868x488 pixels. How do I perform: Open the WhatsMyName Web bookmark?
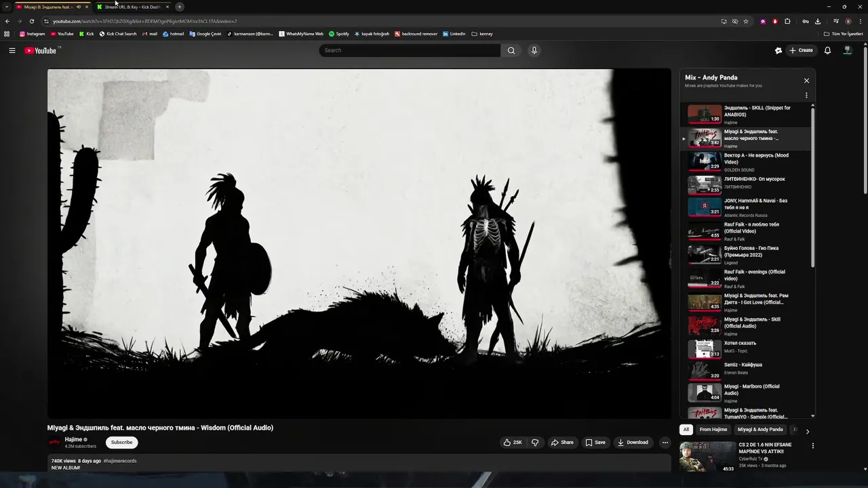[x=301, y=34]
